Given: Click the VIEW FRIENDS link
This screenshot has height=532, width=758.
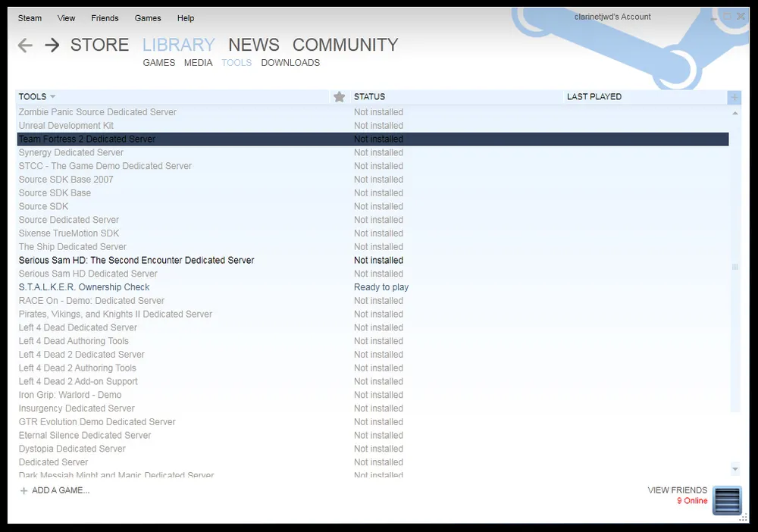Looking at the screenshot, I should click(x=677, y=490).
